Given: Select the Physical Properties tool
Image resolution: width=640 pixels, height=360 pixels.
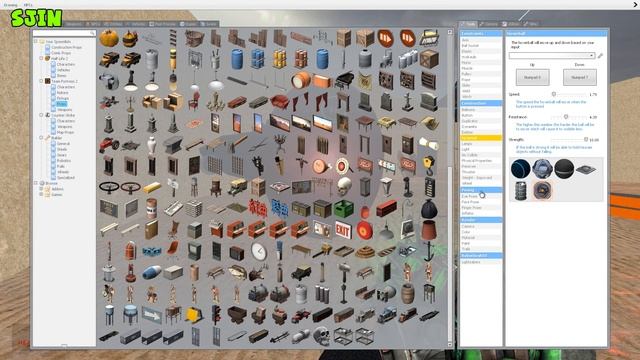Looking at the screenshot, I should tap(481, 161).
